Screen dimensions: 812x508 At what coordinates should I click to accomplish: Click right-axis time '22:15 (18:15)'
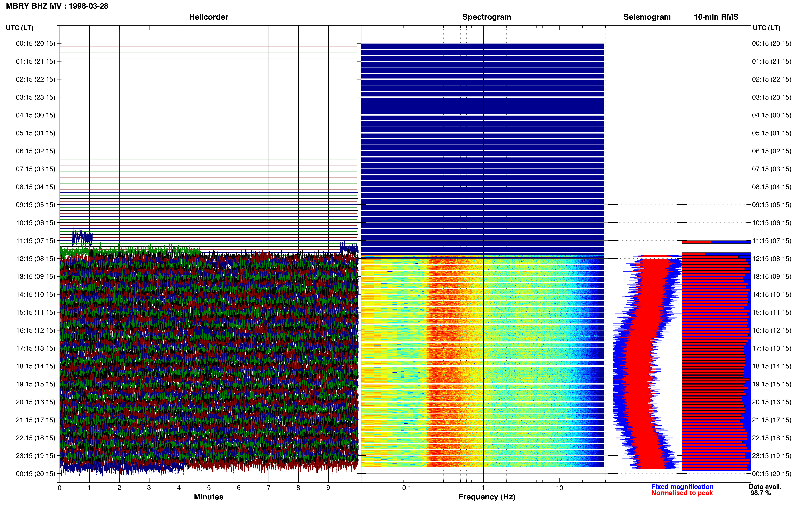(x=772, y=438)
